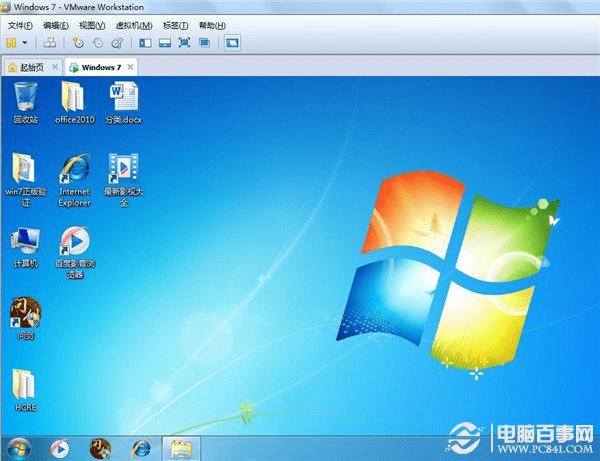Launch the 问剑 game icon in the taskbar
The image size is (600, 461).
[100, 448]
